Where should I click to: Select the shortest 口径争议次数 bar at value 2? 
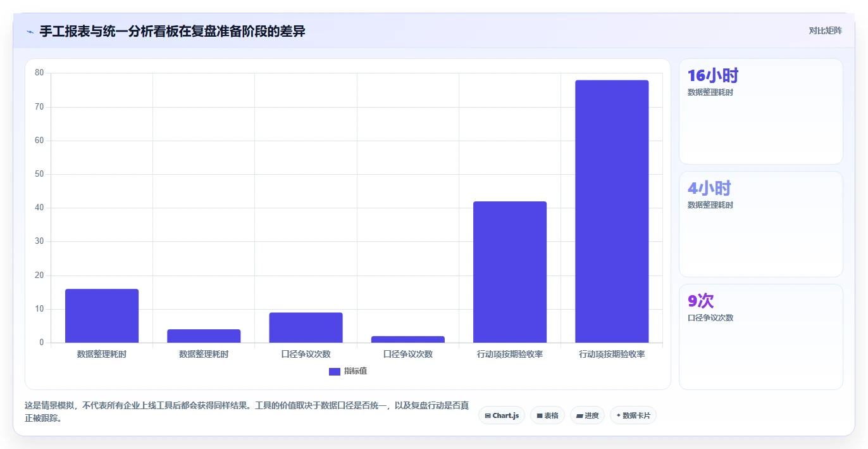408,339
